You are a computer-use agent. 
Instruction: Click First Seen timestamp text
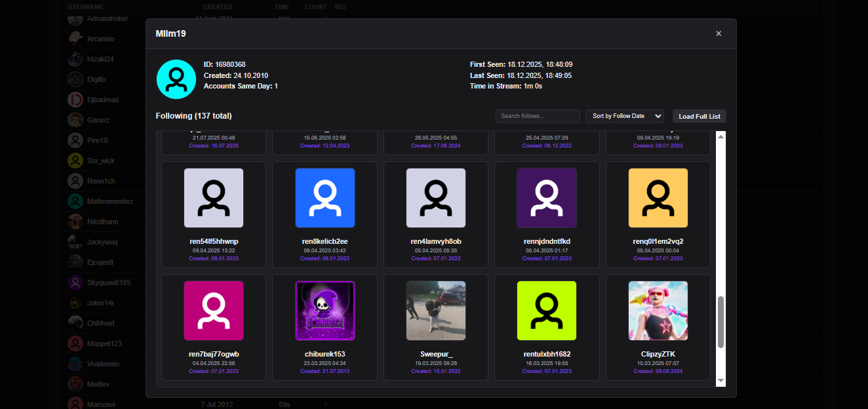pos(521,64)
